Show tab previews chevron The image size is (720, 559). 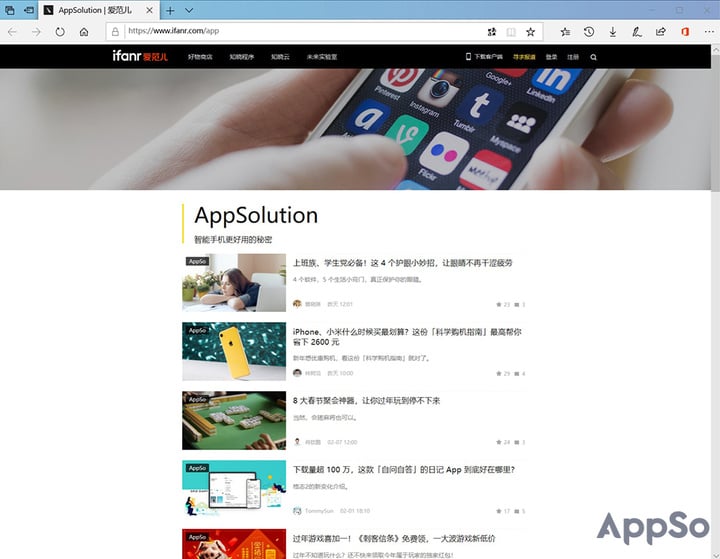189,10
